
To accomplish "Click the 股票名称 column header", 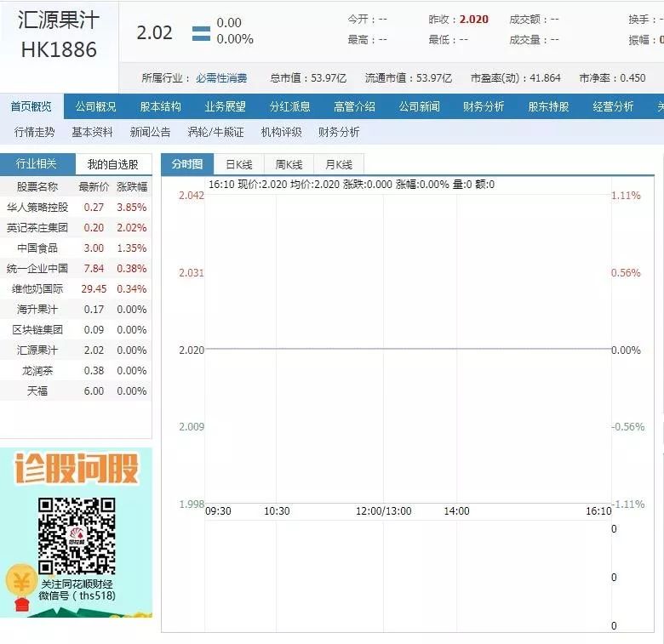I will pos(37,186).
